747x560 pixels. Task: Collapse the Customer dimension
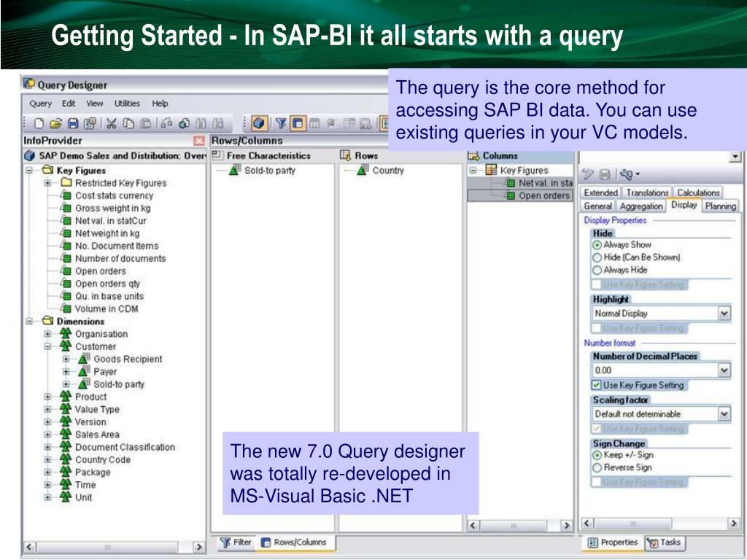[x=47, y=346]
